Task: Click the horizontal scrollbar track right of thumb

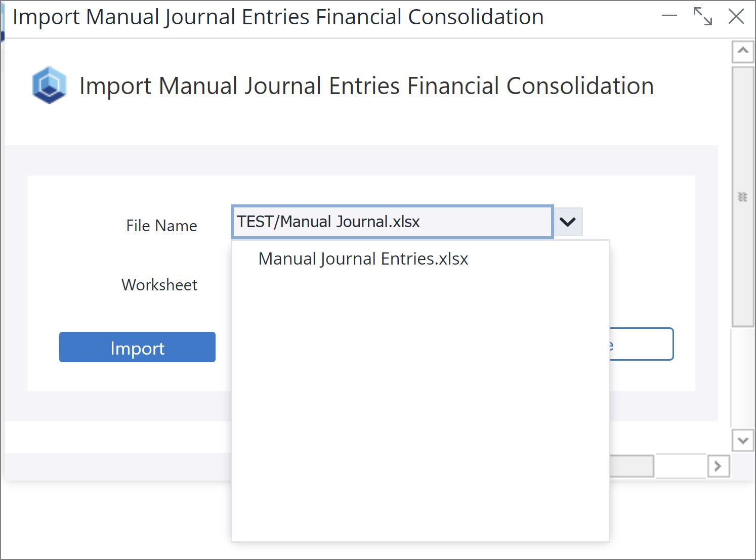Action: tap(680, 466)
